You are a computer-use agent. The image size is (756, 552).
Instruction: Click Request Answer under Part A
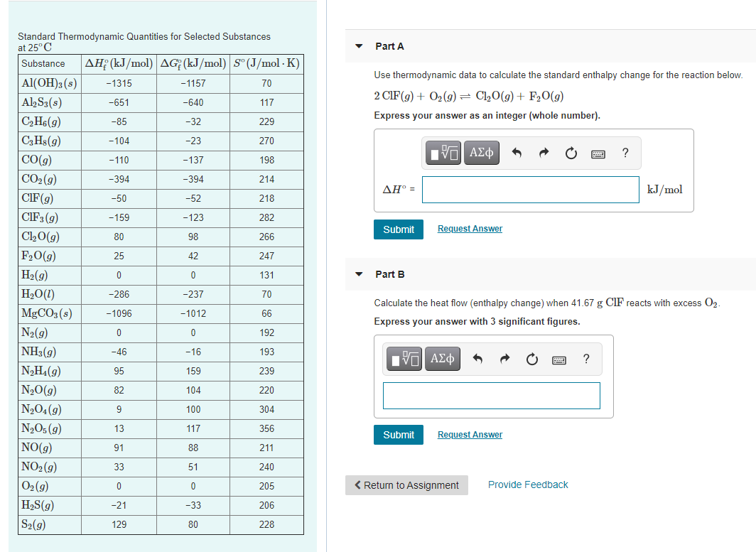tap(469, 229)
